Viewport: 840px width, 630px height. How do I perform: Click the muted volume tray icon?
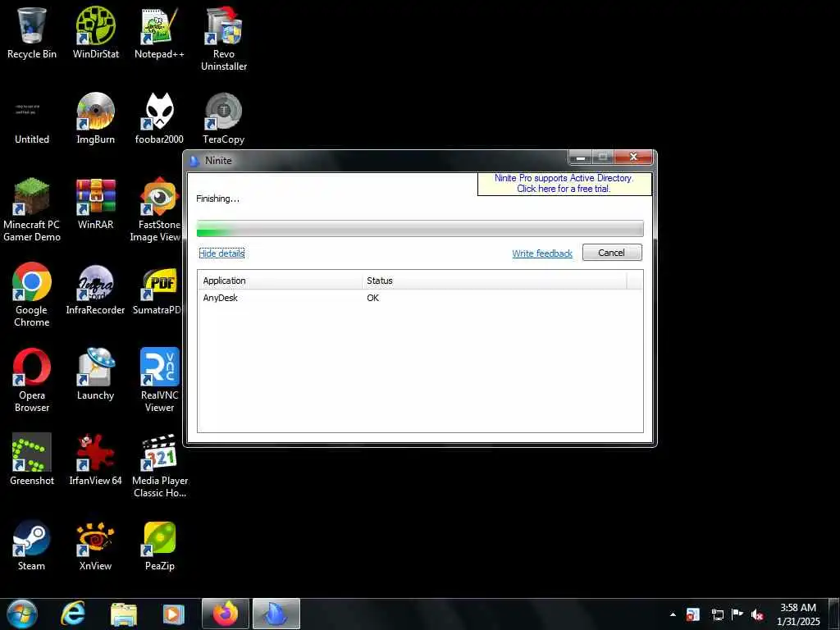(x=757, y=614)
